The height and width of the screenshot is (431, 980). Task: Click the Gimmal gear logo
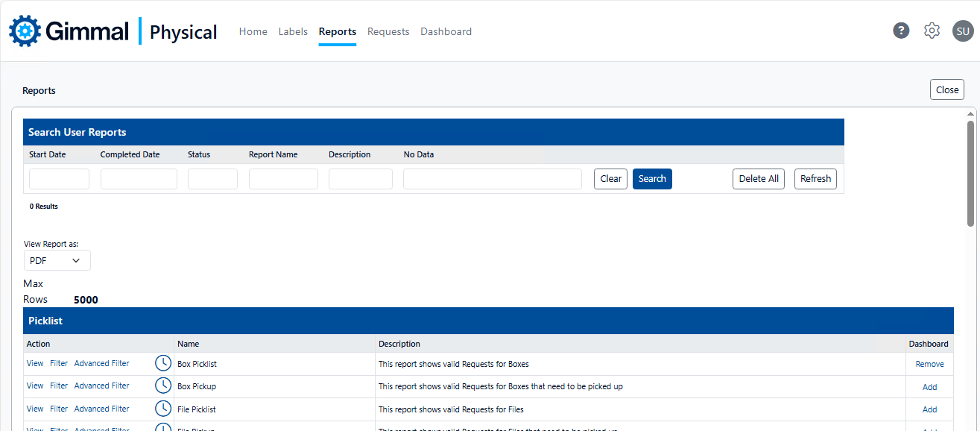24,31
